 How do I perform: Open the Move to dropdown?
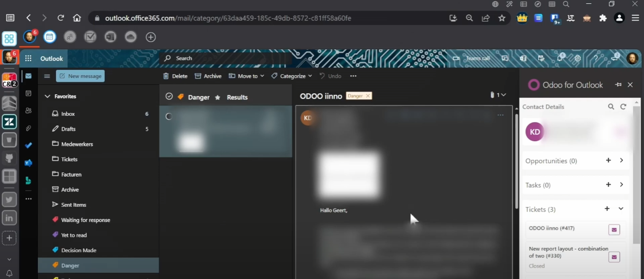(x=246, y=76)
